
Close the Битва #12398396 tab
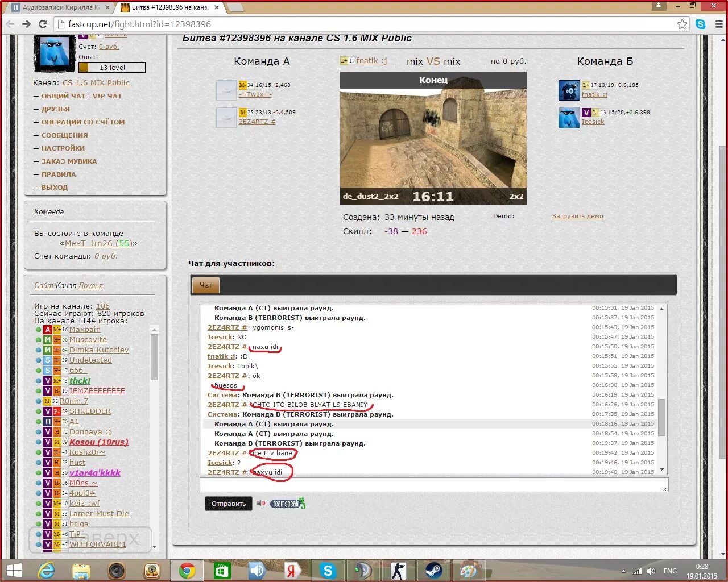pyautogui.click(x=217, y=7)
